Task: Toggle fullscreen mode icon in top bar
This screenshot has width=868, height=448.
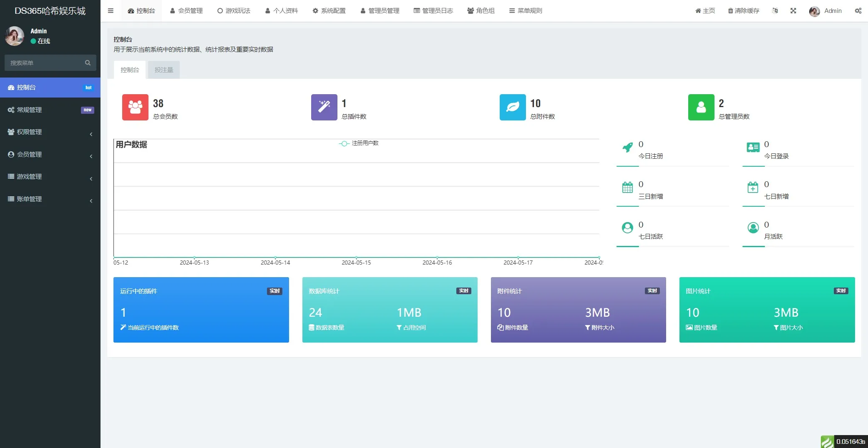Action: coord(793,11)
